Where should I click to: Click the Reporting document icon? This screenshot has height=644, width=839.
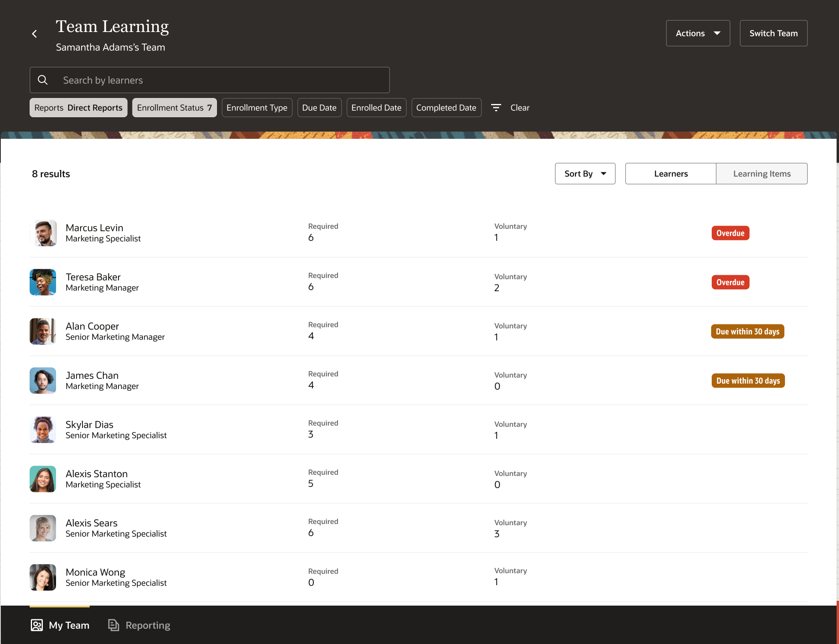(114, 625)
